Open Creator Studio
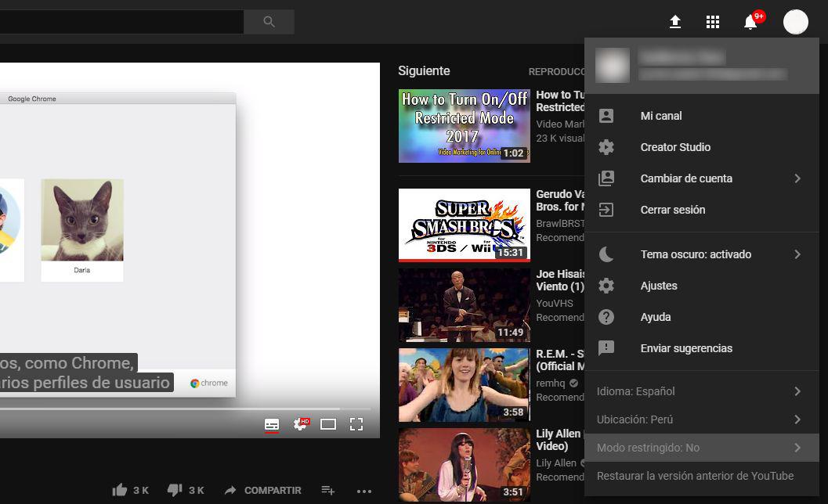The width and height of the screenshot is (828, 504). pyautogui.click(x=675, y=147)
